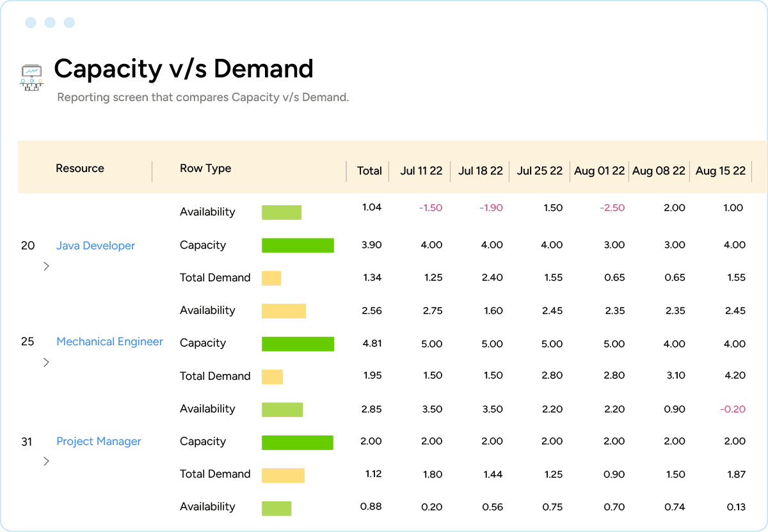Screen dimensions: 768x532
Task: Expand the Project Manager resource row
Action: point(45,461)
